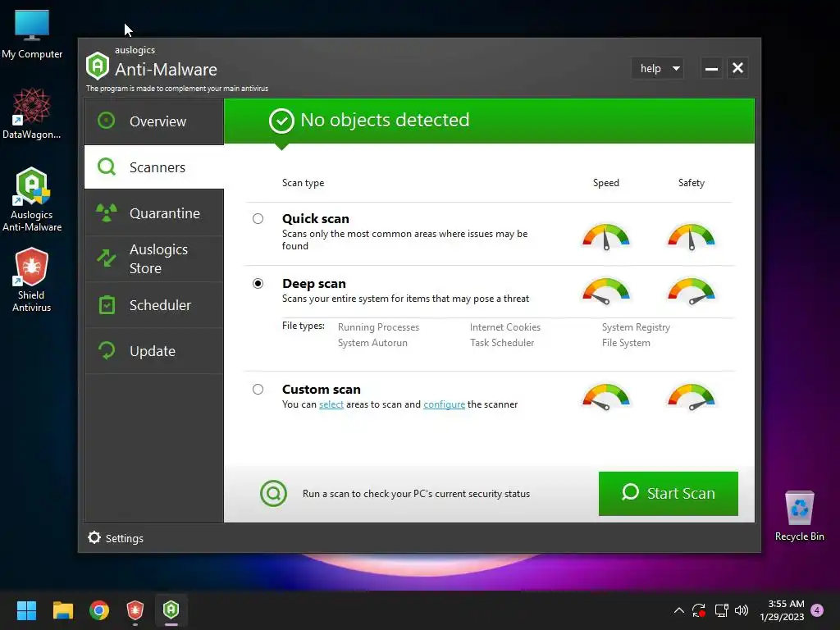Click the Deep scan safety gauge
Image resolution: width=840 pixels, height=630 pixels.
[x=691, y=291]
